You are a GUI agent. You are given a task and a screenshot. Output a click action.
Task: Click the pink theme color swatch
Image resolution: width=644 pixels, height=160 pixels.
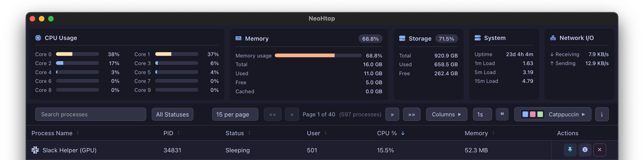(533, 114)
